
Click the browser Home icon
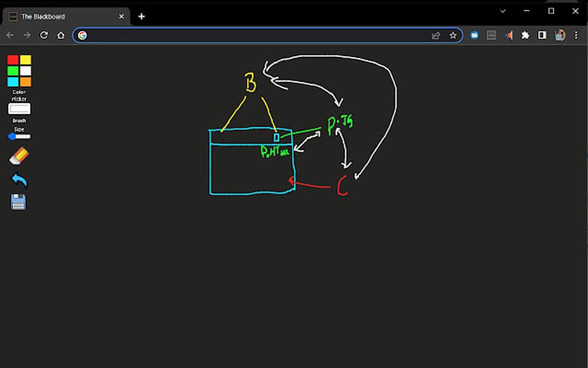(x=61, y=35)
